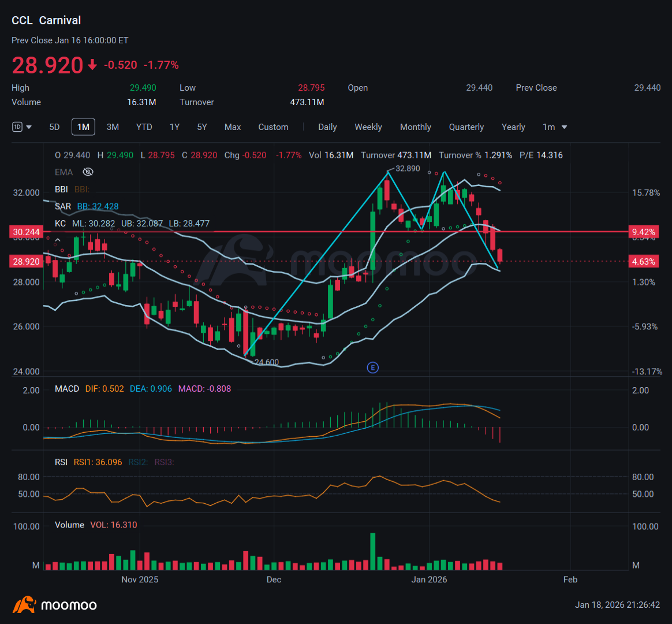Choose the Custom date range
The height and width of the screenshot is (624, 672).
(x=273, y=127)
